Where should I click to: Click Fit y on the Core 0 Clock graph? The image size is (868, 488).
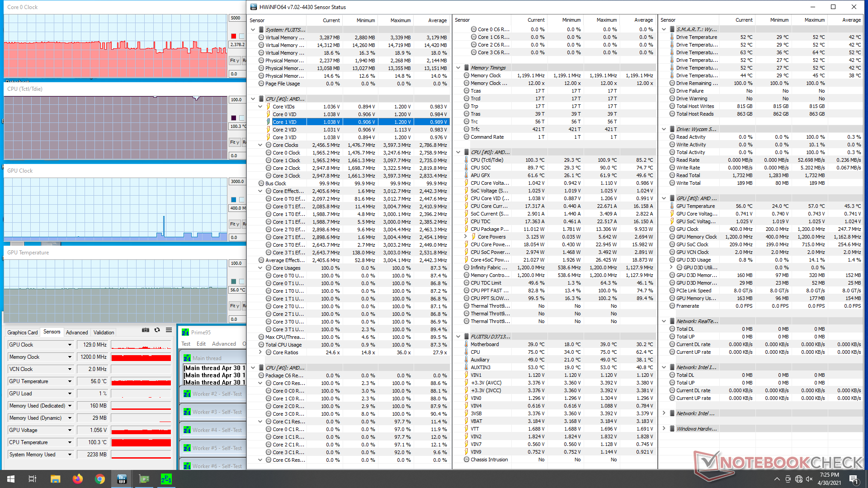click(x=234, y=61)
